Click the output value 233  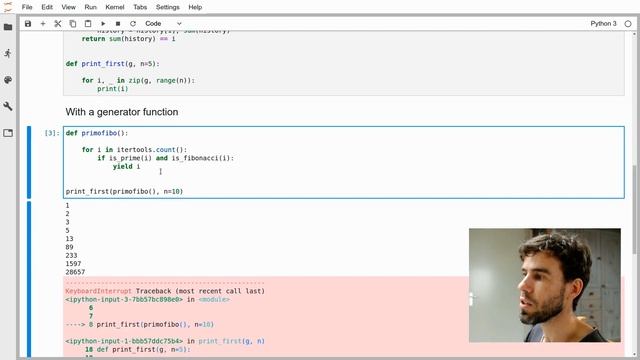[71, 256]
